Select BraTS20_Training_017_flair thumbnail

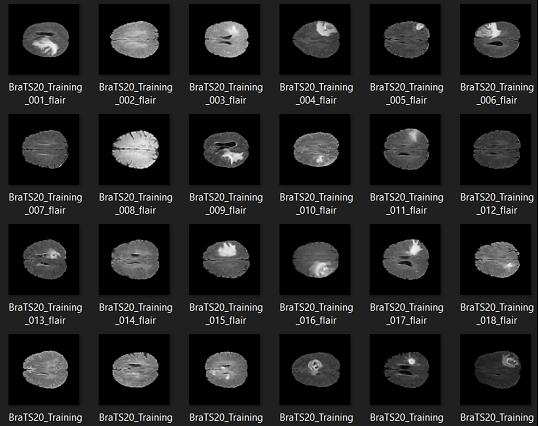pyautogui.click(x=405, y=260)
